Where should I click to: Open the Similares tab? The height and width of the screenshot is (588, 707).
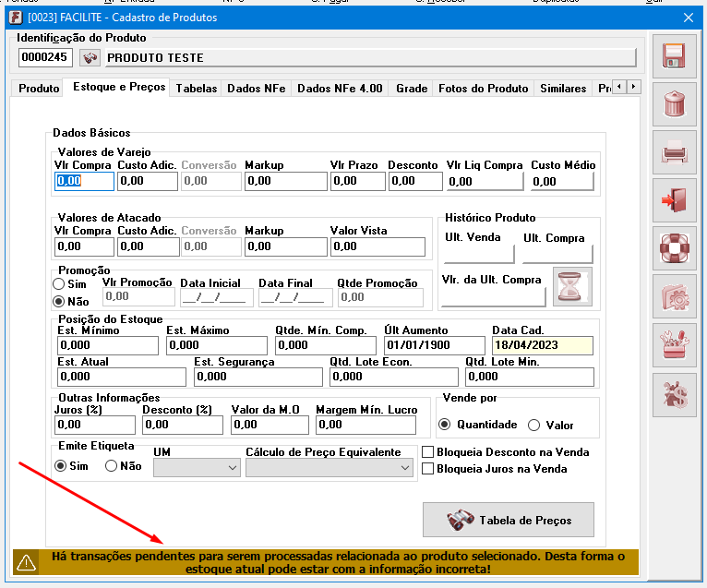click(563, 89)
